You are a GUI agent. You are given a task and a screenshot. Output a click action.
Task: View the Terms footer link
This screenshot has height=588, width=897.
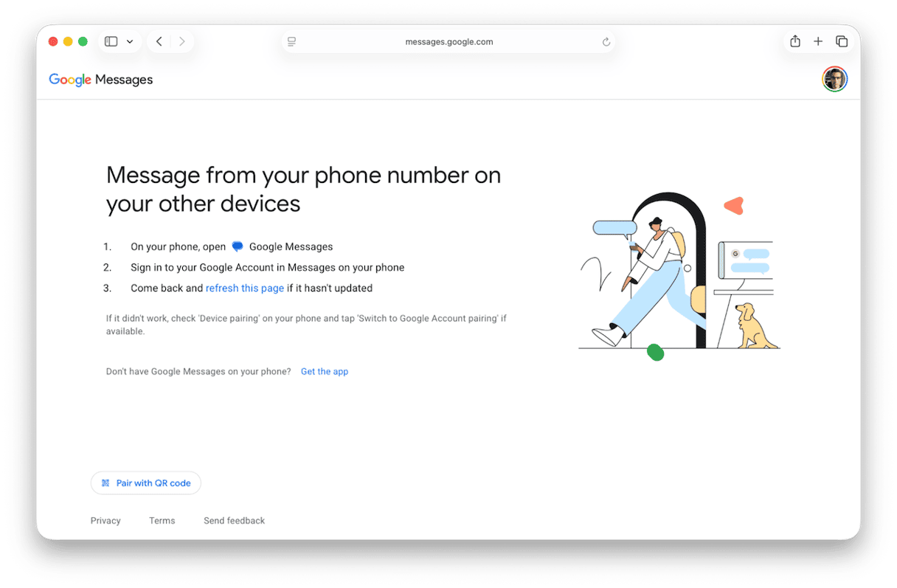pyautogui.click(x=162, y=521)
